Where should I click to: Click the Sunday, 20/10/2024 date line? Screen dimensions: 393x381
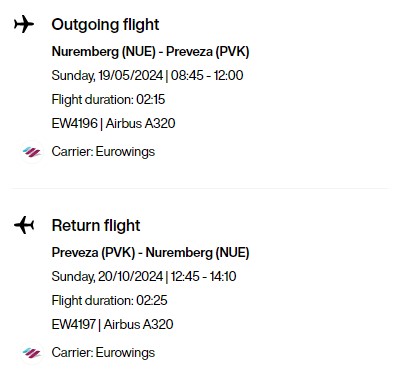click(x=144, y=276)
